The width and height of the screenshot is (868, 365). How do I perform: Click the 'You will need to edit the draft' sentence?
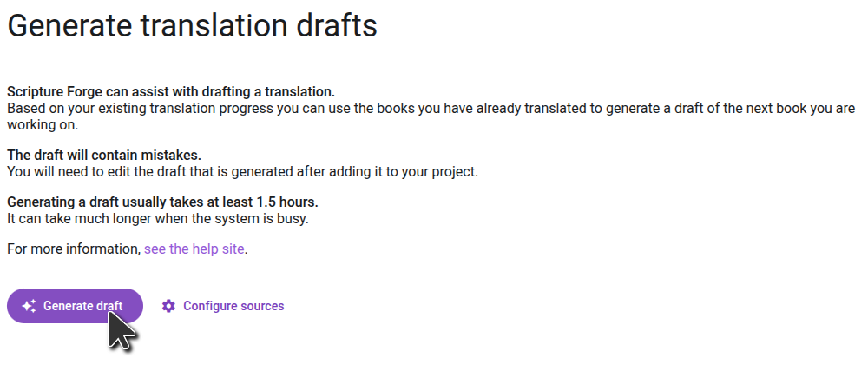(x=242, y=172)
